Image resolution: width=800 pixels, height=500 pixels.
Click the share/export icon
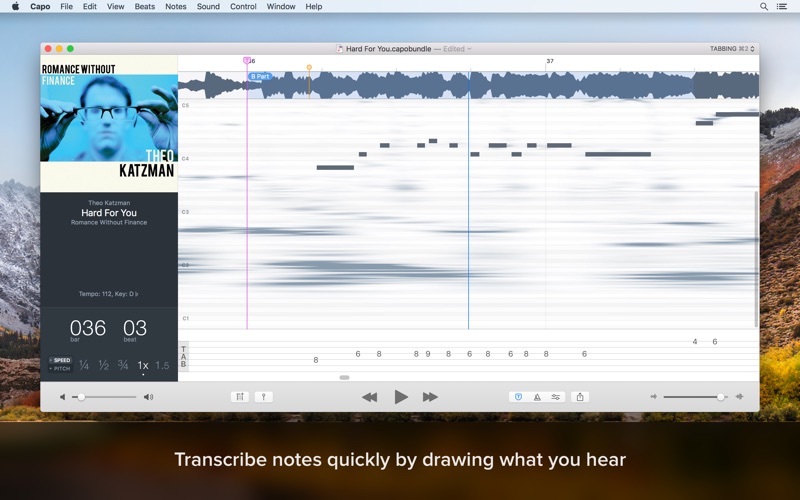pos(580,397)
